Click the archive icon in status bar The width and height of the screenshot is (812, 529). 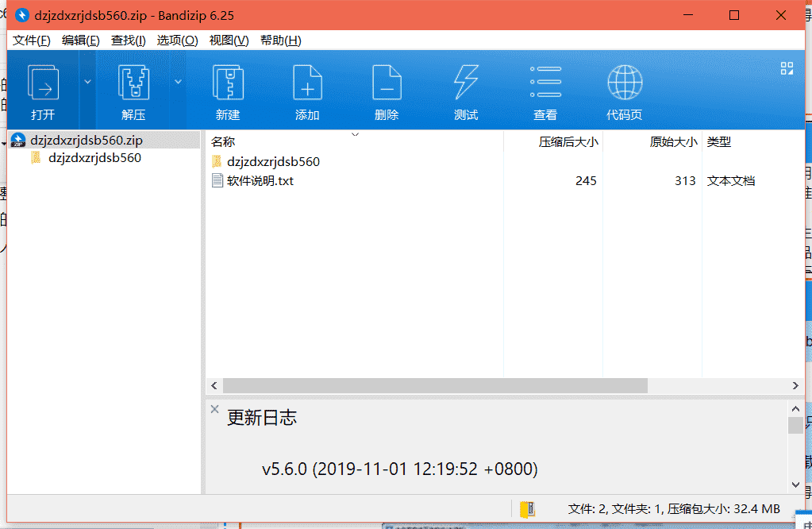coord(527,509)
